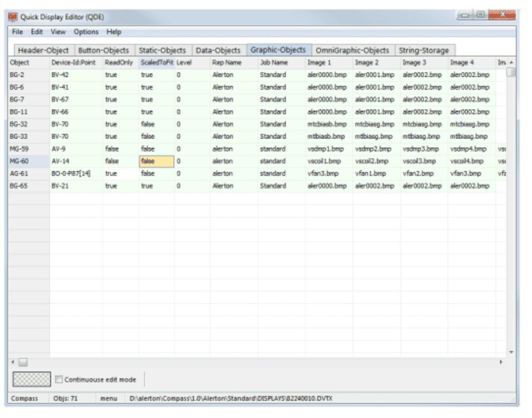Select the String-Storage tab
The width and height of the screenshot is (532, 418).
click(x=424, y=50)
